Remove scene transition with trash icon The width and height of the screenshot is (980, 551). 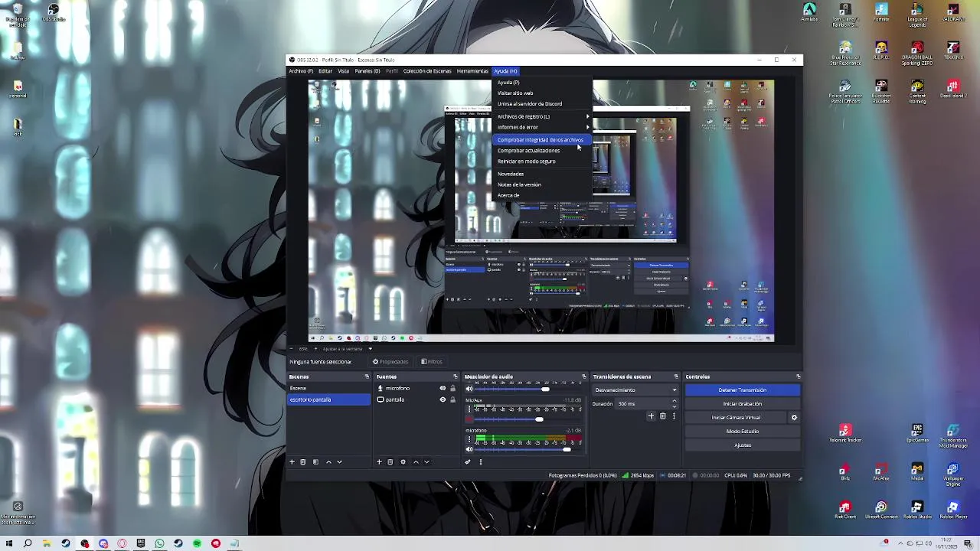click(x=663, y=416)
